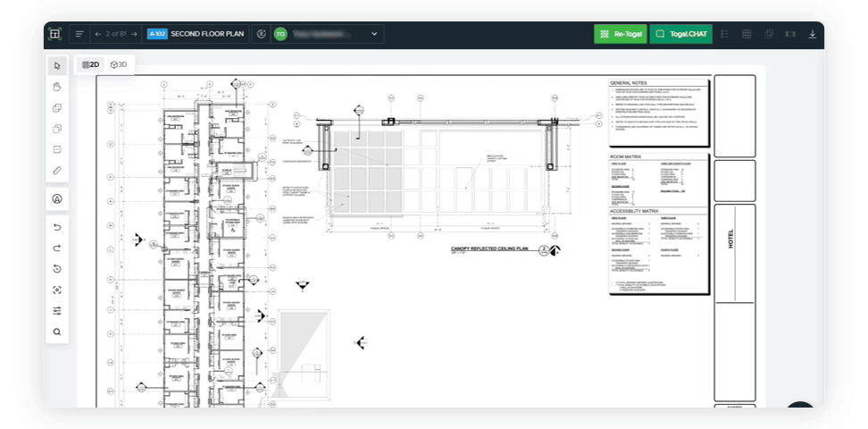Open the sheet list hamburger menu
The image size is (868, 429).
[79, 34]
